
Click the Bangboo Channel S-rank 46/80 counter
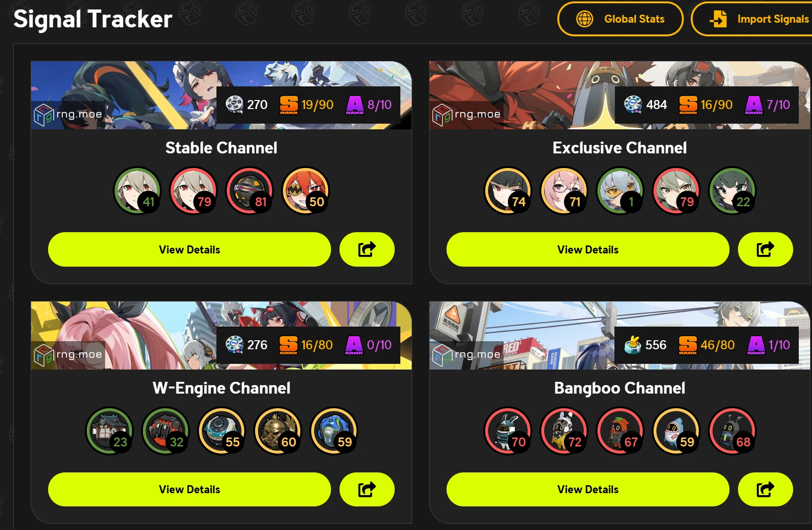(x=706, y=345)
